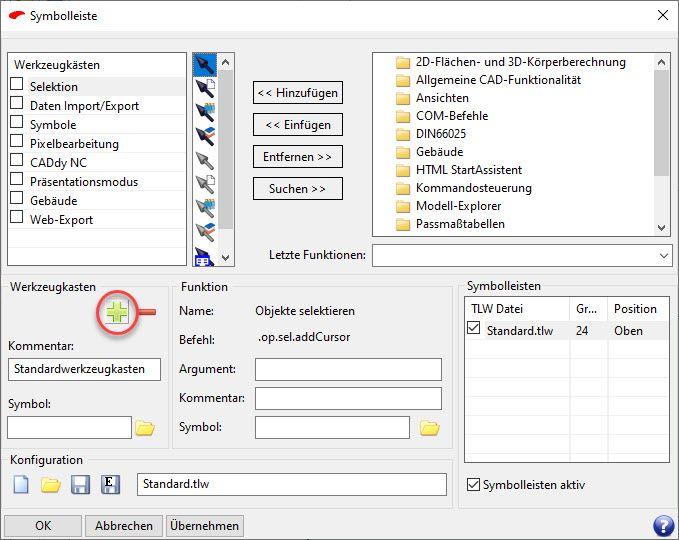Screen dimensions: 679x540
Task: Uncheck Symbolleisten aktiv
Action: coord(474,485)
